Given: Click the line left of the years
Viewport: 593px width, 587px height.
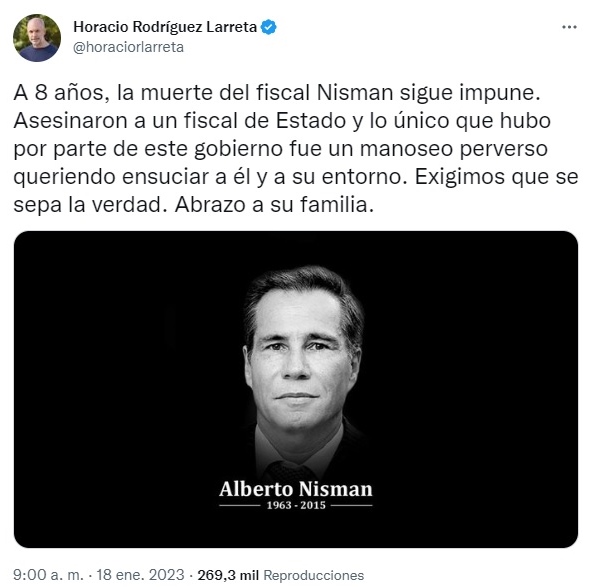Looking at the screenshot, I should (x=240, y=505).
